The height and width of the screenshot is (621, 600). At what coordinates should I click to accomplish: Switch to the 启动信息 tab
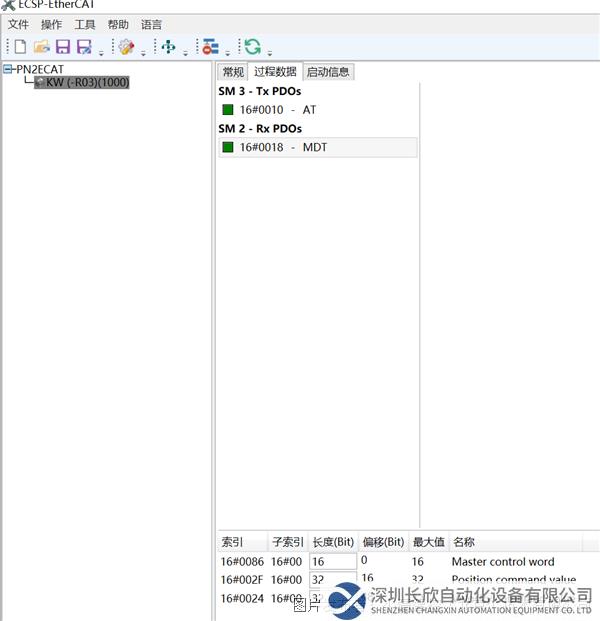point(328,72)
